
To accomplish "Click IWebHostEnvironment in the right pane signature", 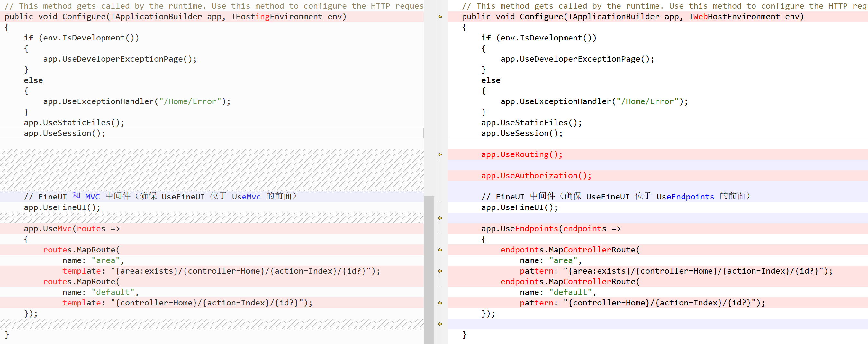I will pos(734,17).
